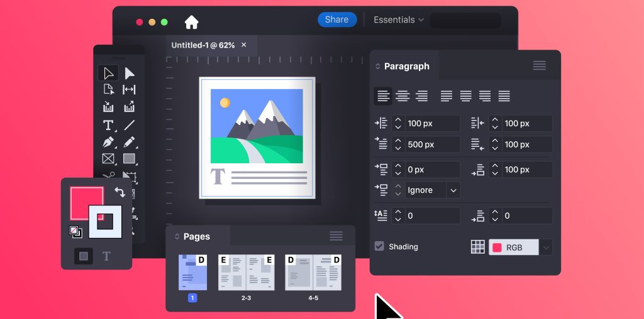Select the Content Collector tool

click(108, 107)
